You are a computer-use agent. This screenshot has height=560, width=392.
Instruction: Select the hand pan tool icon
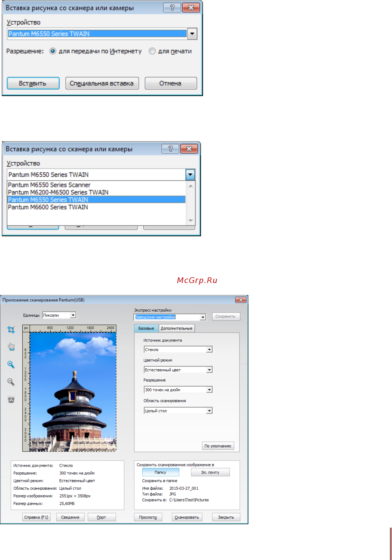pos(11,347)
